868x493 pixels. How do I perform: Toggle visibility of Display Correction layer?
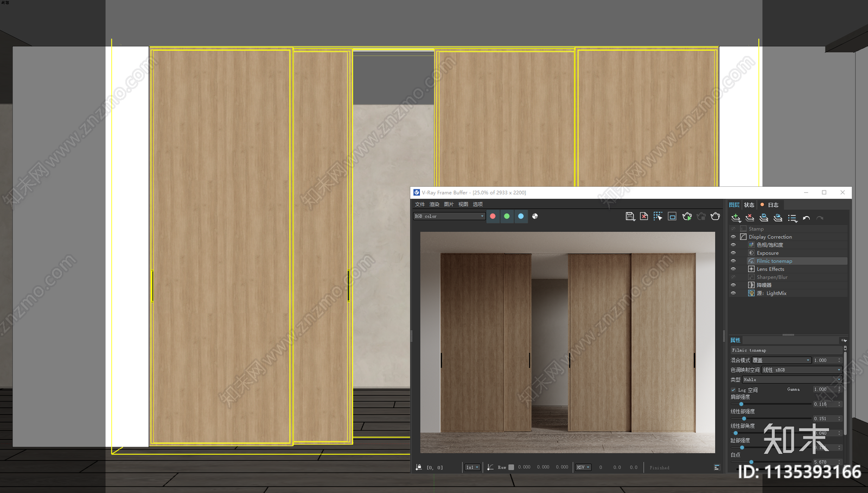[x=733, y=237]
